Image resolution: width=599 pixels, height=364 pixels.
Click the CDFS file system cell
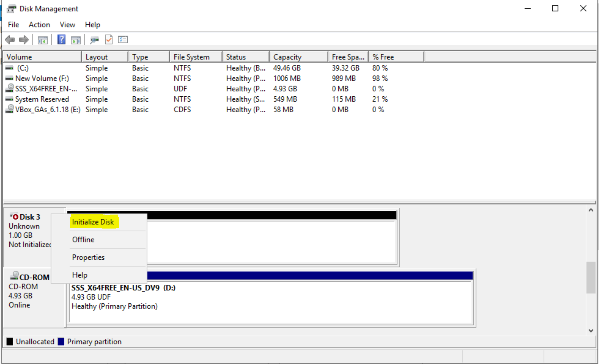click(x=182, y=110)
